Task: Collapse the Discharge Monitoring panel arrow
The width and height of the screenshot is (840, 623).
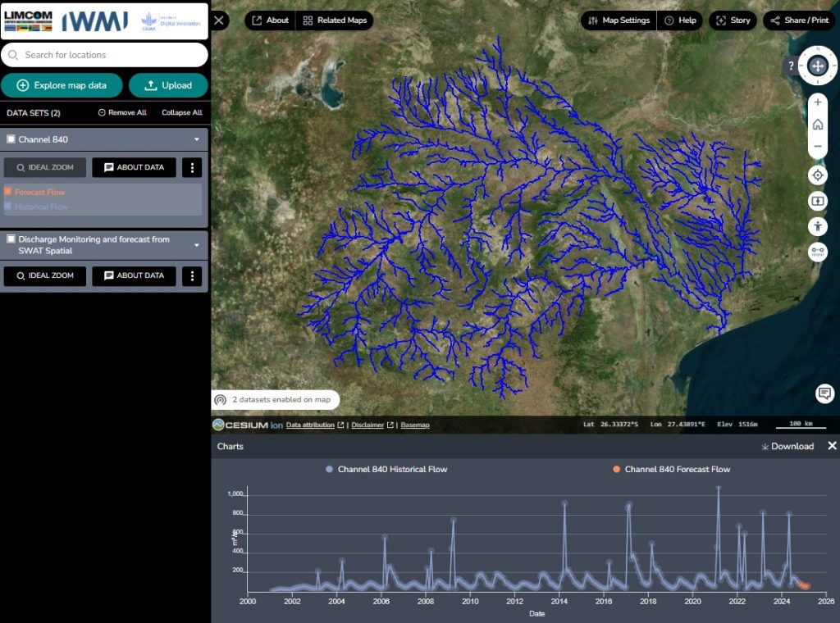Action: pyautogui.click(x=197, y=245)
